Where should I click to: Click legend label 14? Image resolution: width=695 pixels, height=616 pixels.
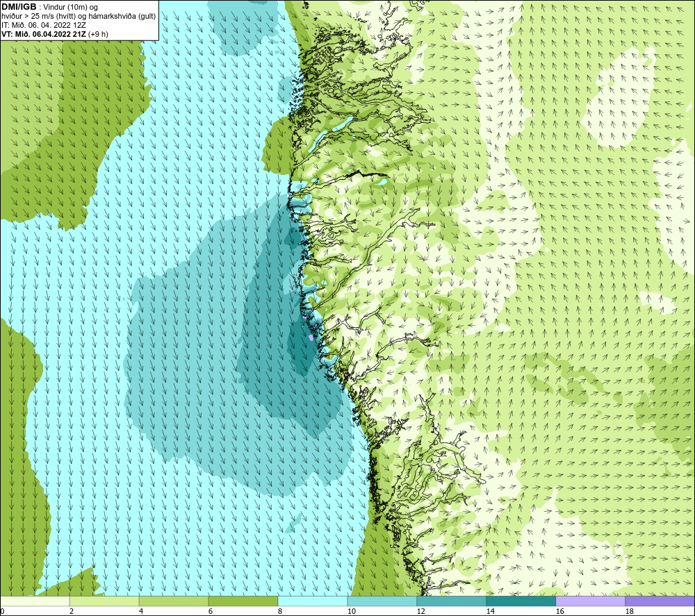pyautogui.click(x=490, y=612)
